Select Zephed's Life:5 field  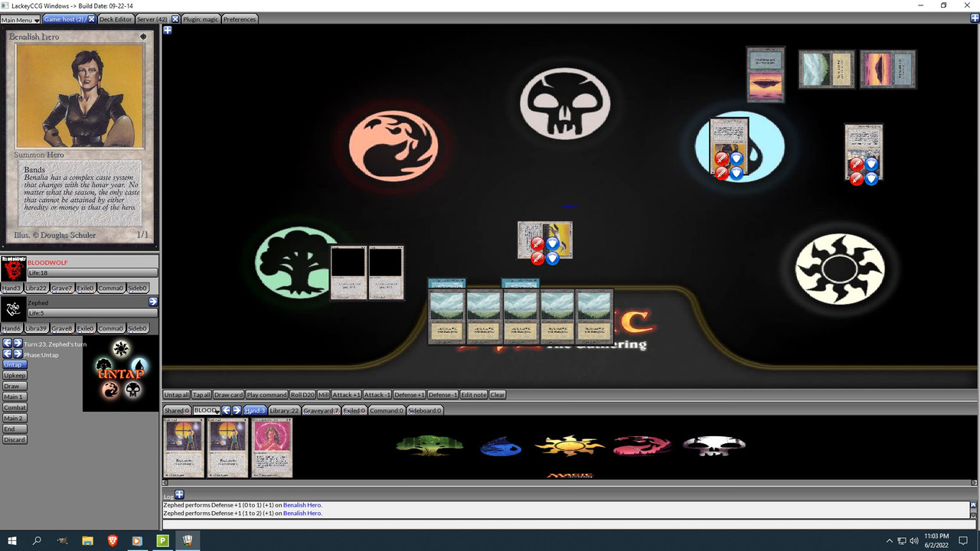pos(93,313)
